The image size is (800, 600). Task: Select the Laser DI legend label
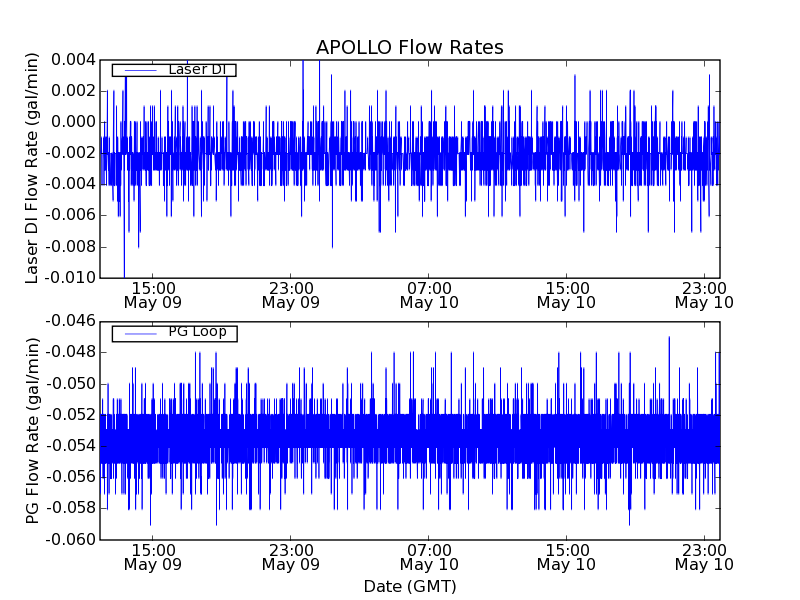pos(197,70)
